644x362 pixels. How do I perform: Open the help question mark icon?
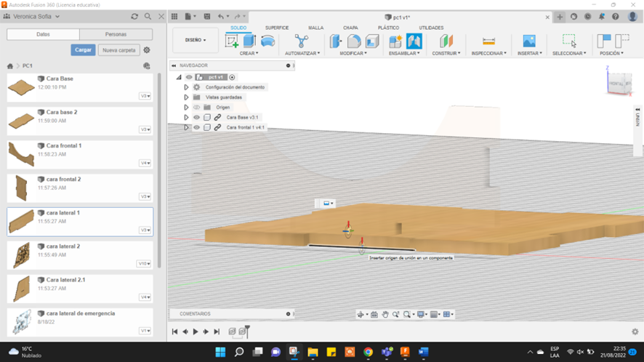[615, 17]
